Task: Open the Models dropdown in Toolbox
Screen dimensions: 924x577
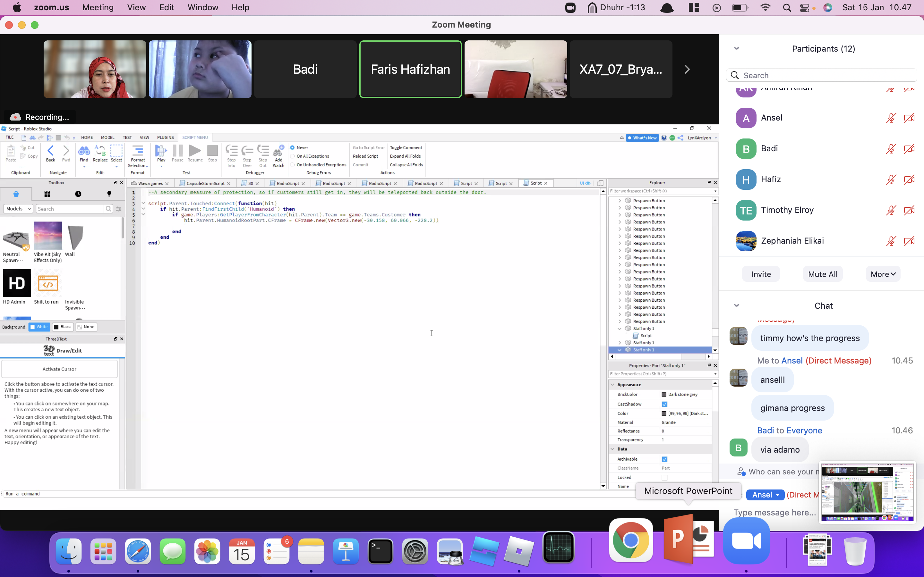Action: pyautogui.click(x=18, y=209)
